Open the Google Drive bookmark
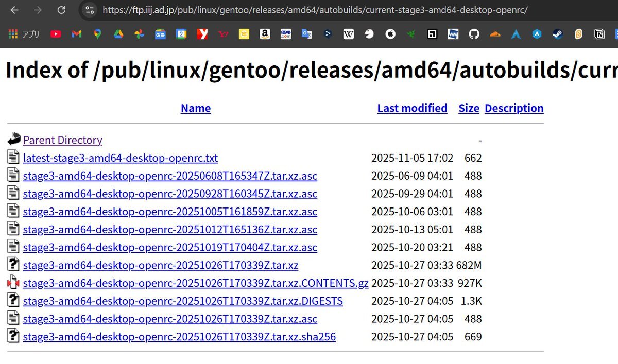The width and height of the screenshot is (618, 364). (x=118, y=34)
